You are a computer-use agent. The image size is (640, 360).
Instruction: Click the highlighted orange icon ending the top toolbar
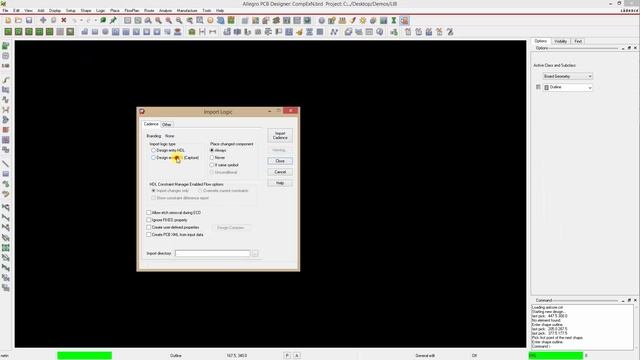(x=404, y=20)
